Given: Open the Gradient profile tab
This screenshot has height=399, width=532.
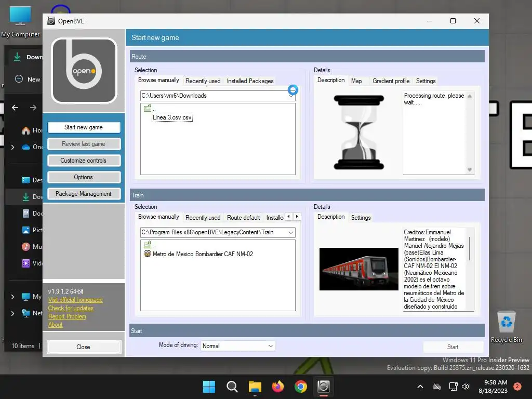Looking at the screenshot, I should click(x=391, y=81).
